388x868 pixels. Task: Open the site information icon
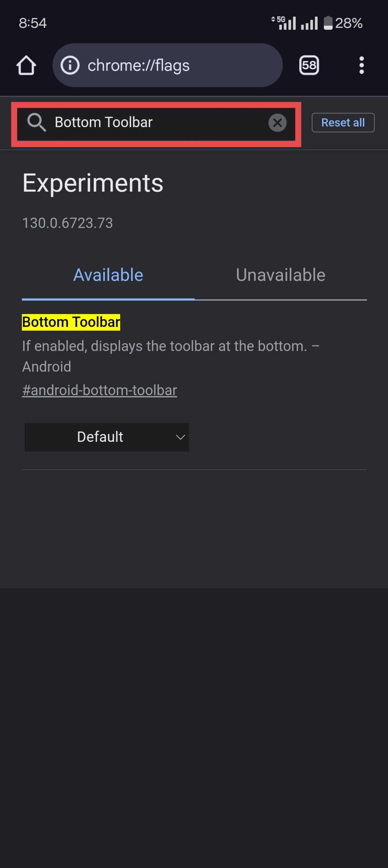[x=70, y=65]
